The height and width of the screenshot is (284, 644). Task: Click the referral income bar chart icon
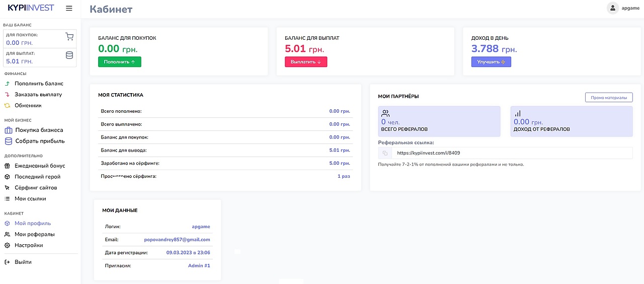(518, 113)
